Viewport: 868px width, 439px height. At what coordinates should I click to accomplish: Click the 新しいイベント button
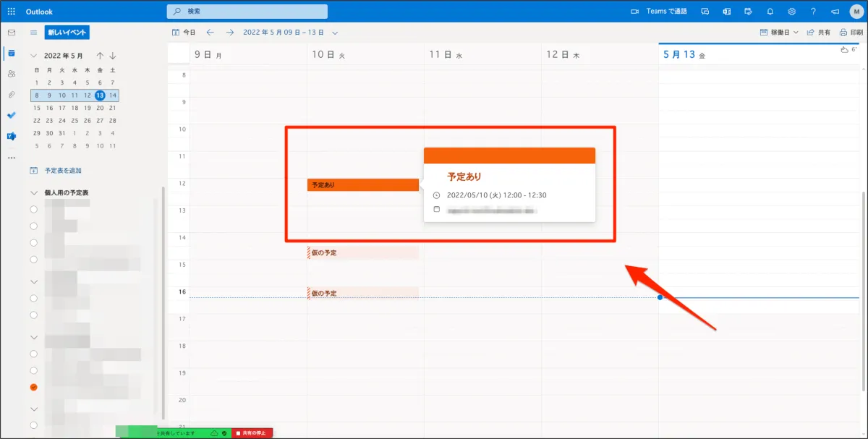(67, 33)
